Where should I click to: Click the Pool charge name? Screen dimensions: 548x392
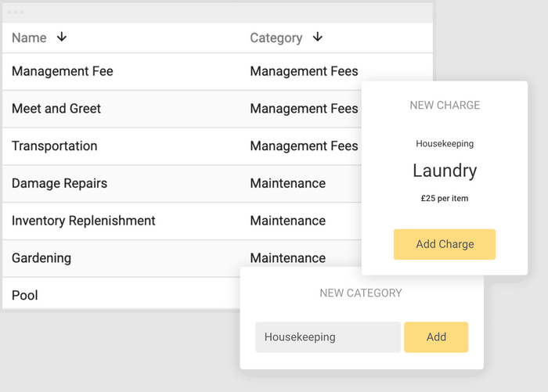(x=25, y=296)
